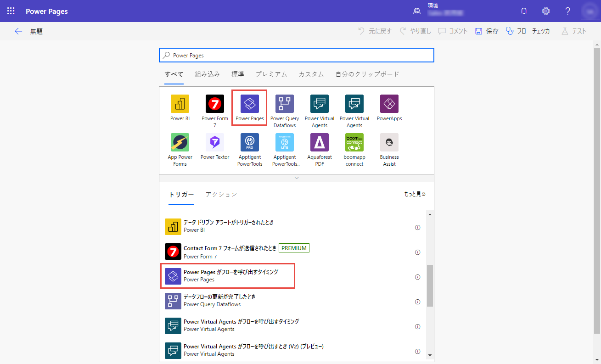Click info icon for Contact Form 7 trigger
Image resolution: width=601 pixels, height=364 pixels.
(x=418, y=252)
